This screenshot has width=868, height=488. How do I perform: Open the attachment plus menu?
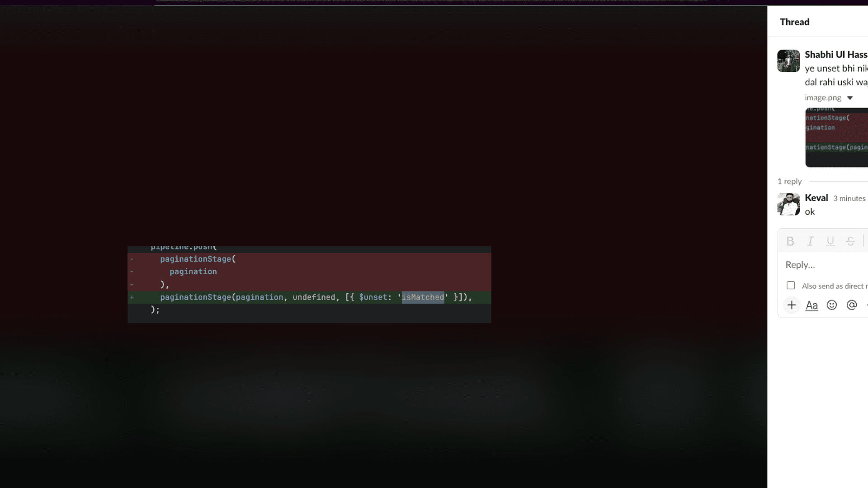click(x=792, y=305)
